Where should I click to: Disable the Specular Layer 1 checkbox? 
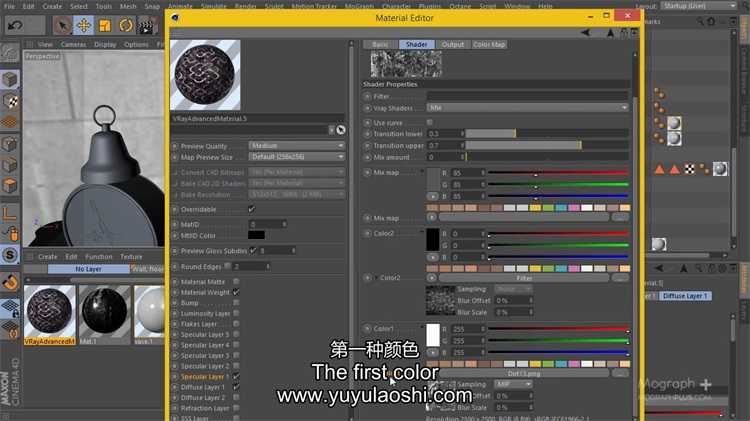pyautogui.click(x=236, y=376)
